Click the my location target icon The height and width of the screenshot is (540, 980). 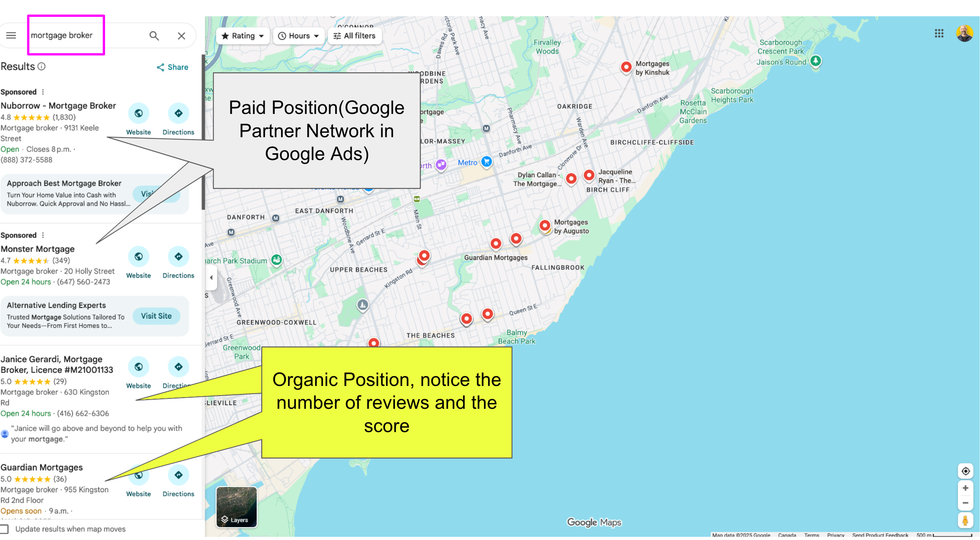click(965, 471)
